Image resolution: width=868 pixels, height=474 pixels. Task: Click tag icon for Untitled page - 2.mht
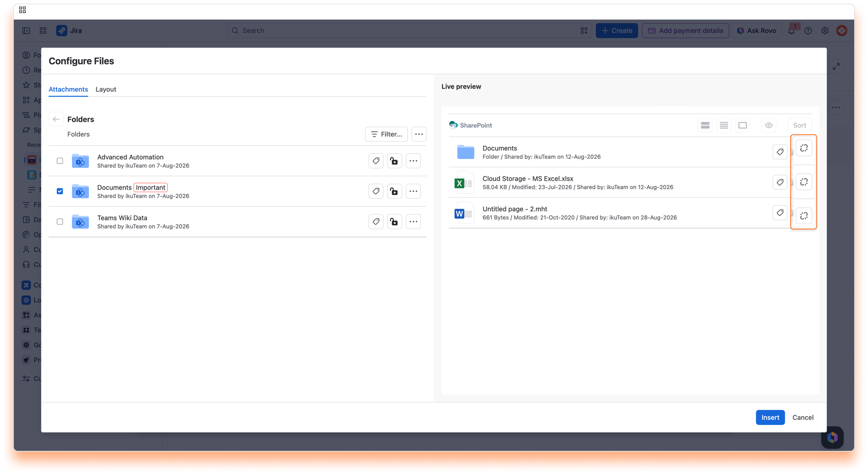780,213
